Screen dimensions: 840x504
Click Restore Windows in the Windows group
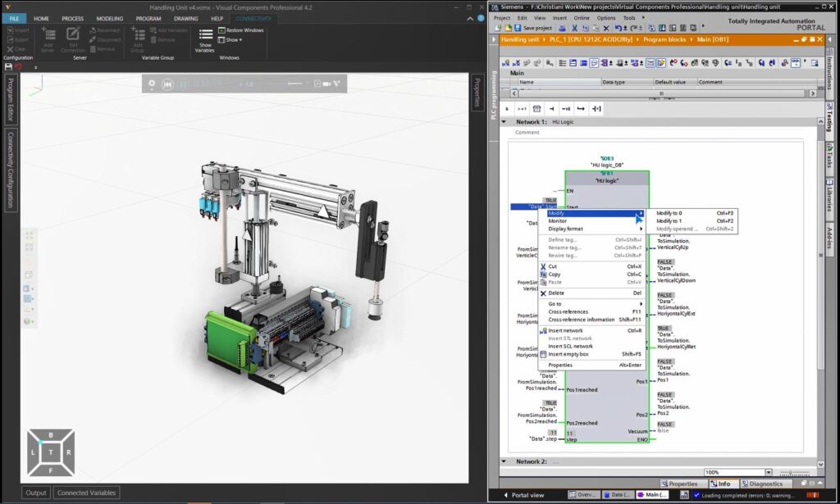tap(240, 30)
